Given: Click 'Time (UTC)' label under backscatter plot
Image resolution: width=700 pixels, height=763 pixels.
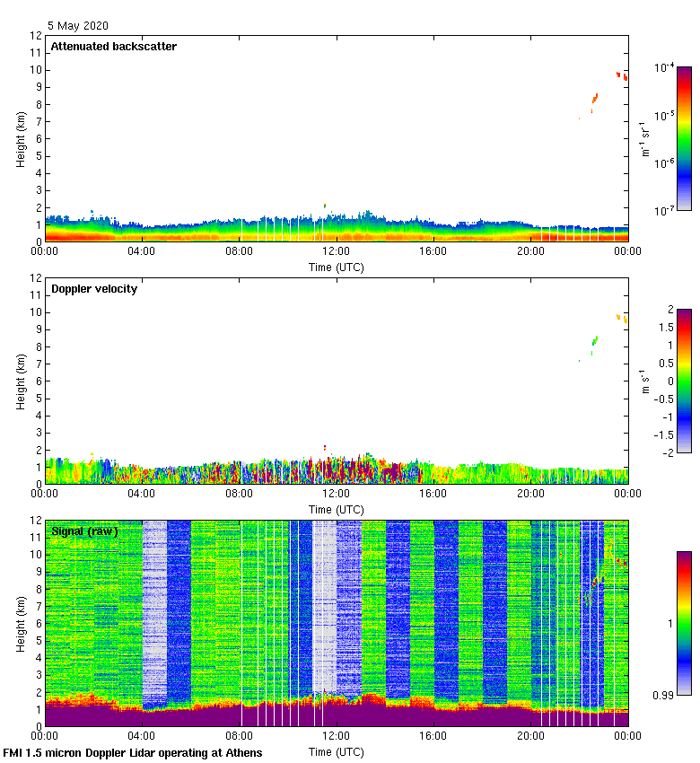Looking at the screenshot, I should [337, 267].
